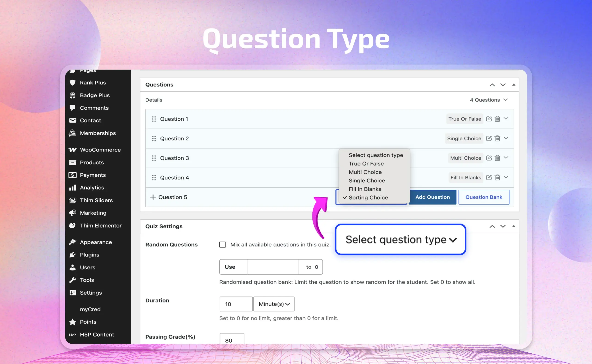The height and width of the screenshot is (364, 592).
Task: Open the Minute(s) duration unit dropdown
Action: [274, 304]
